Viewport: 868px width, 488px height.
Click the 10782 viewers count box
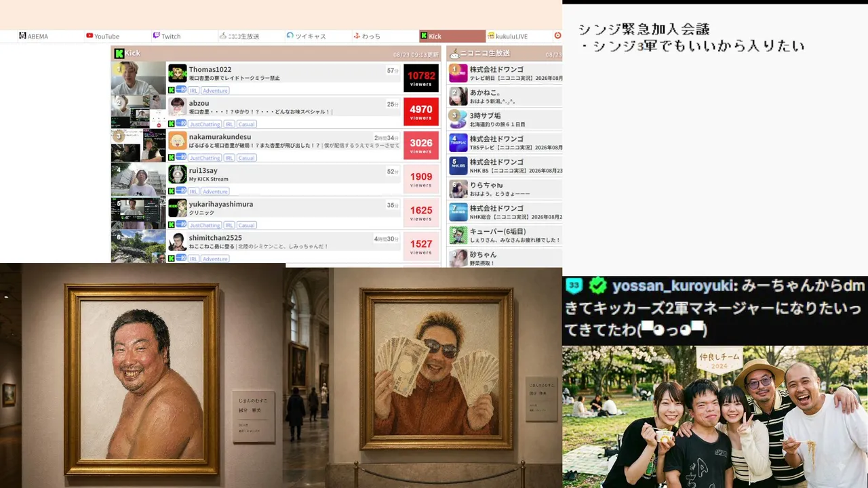tap(421, 78)
